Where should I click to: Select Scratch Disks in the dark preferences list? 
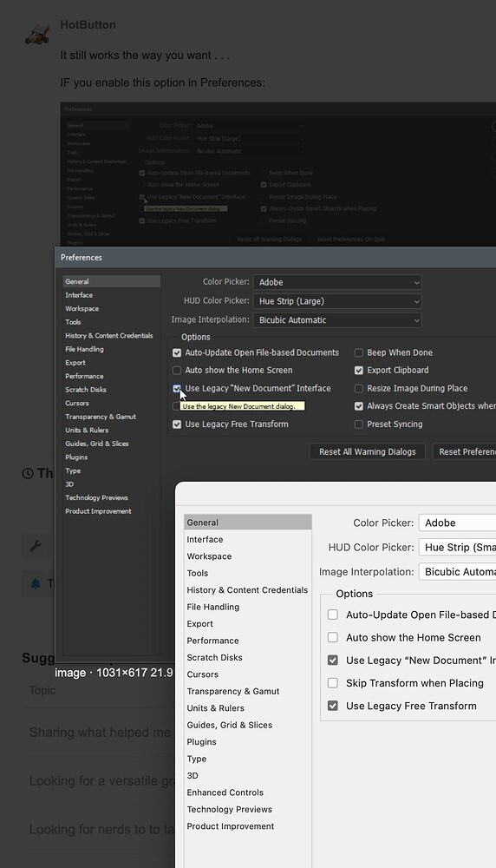[86, 390]
